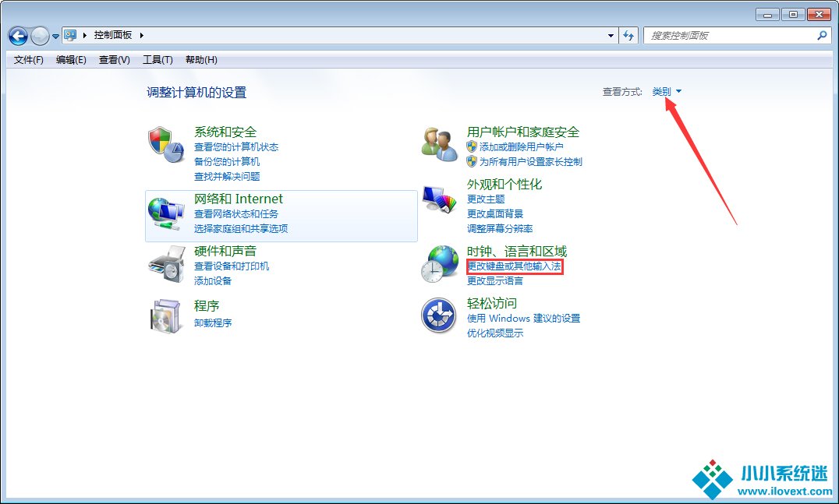Click 查看您的计算机状态 link
Image resolution: width=839 pixels, height=504 pixels.
point(236,147)
